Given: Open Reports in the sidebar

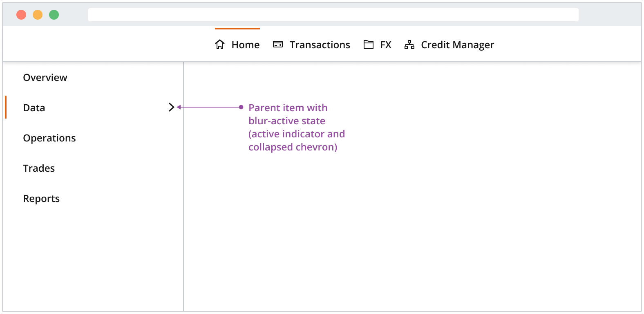Looking at the screenshot, I should (x=41, y=199).
